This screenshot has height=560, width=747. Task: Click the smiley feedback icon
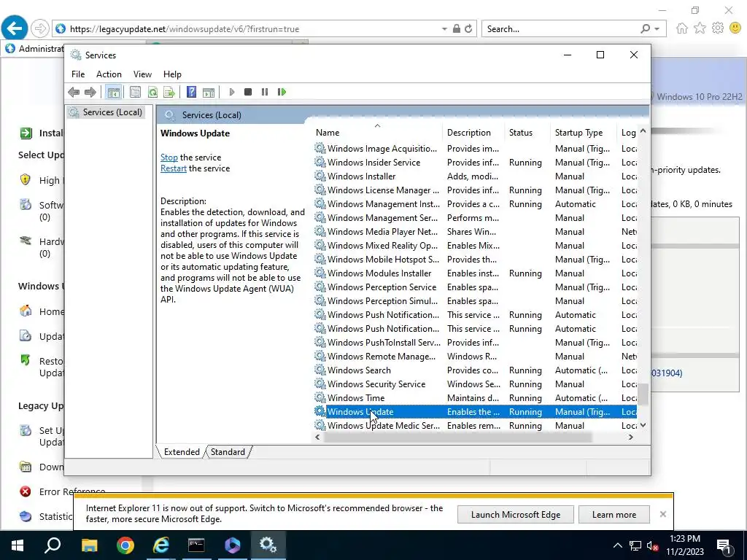[735, 28]
